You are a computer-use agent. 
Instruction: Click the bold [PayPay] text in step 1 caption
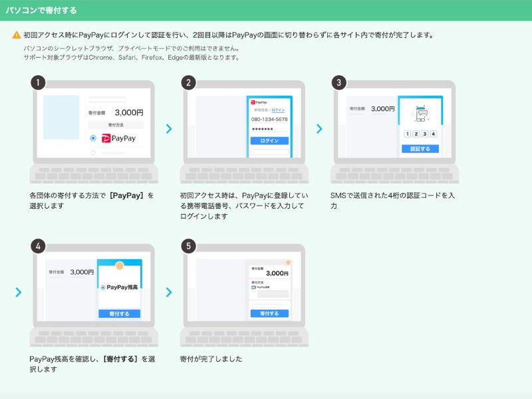pyautogui.click(x=126, y=196)
